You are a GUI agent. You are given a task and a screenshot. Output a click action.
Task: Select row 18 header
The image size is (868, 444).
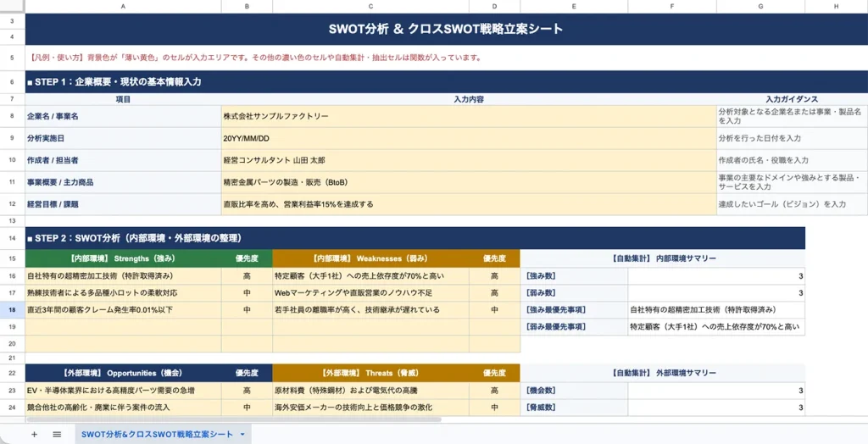[x=12, y=310]
